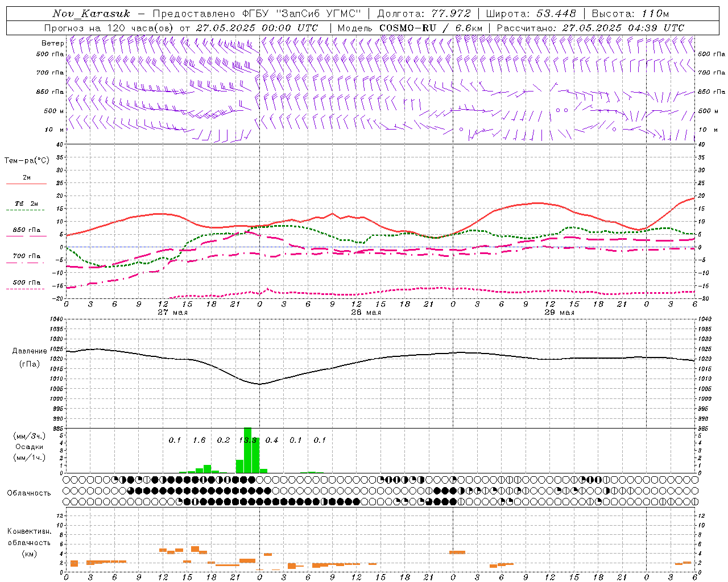728x582 pixels.
Task: Click the dashed line sample under 'Td 2м'
Action: pos(26,210)
